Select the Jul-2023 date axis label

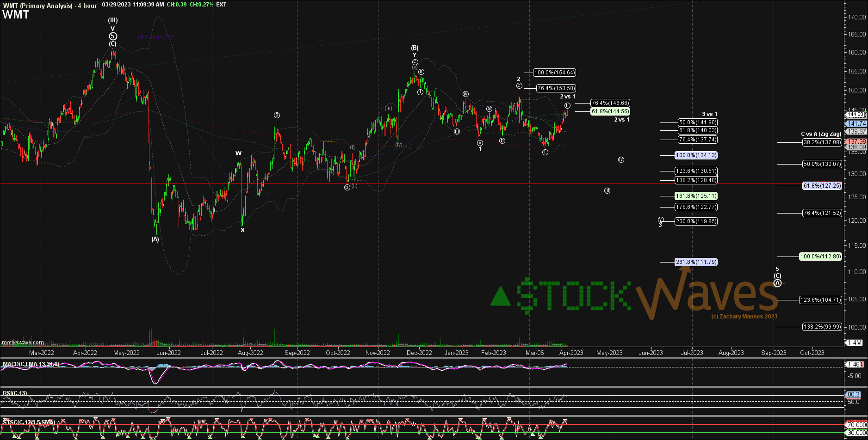pyautogui.click(x=692, y=353)
